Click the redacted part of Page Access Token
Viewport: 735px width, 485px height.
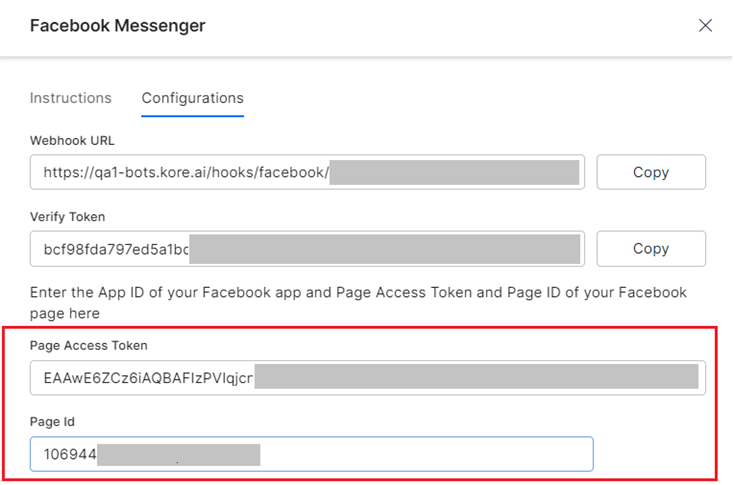[476, 378]
